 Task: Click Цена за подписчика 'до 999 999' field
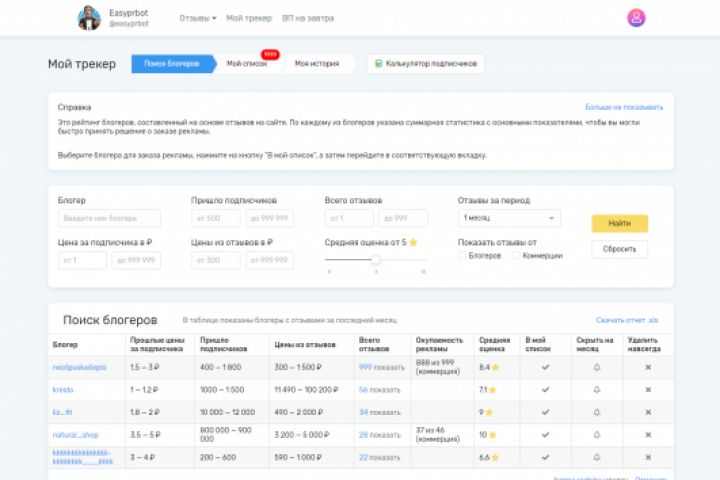[136, 260]
